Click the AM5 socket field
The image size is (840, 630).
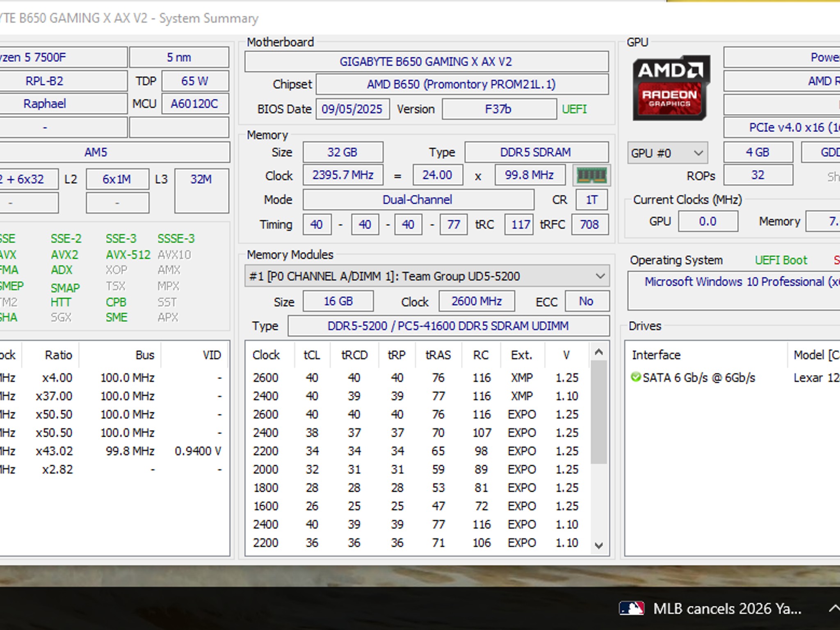point(114,152)
